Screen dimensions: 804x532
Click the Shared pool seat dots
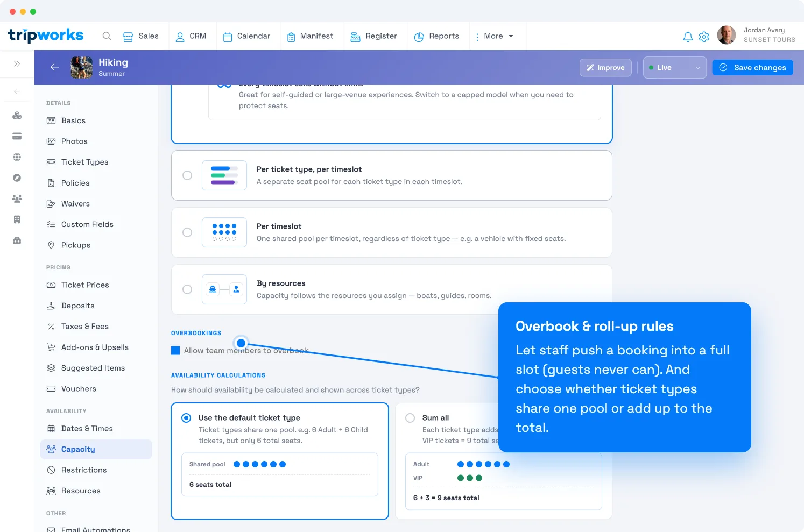259,464
